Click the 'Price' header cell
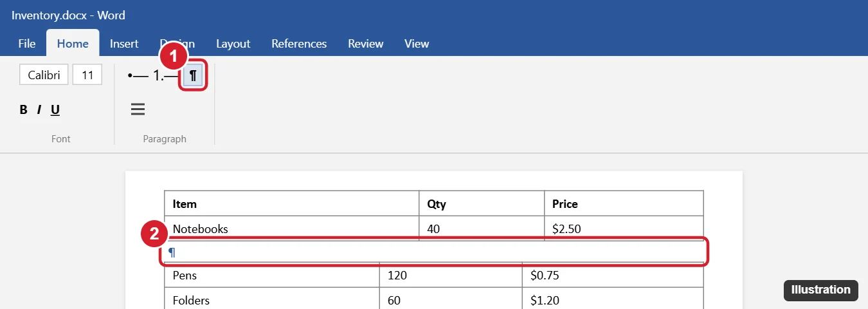Screen dimensions: 868x309 point(624,203)
